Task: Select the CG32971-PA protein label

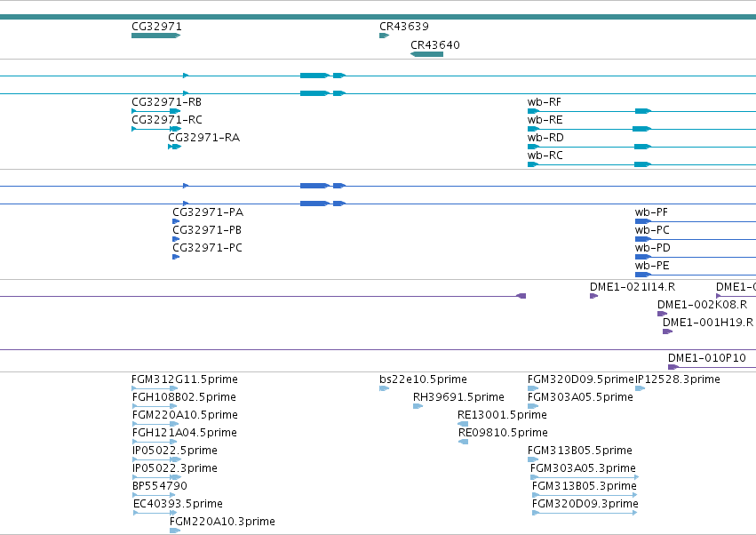Action: click(208, 212)
